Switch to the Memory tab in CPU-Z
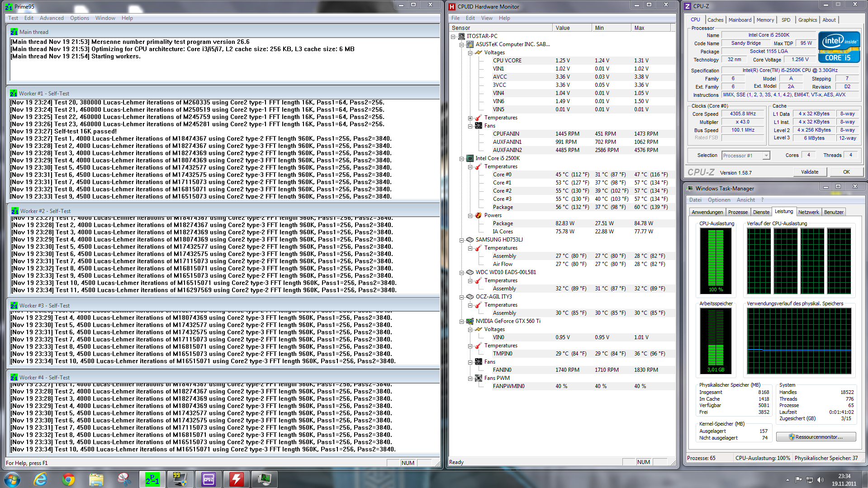This screenshot has height=488, width=868. (x=765, y=20)
